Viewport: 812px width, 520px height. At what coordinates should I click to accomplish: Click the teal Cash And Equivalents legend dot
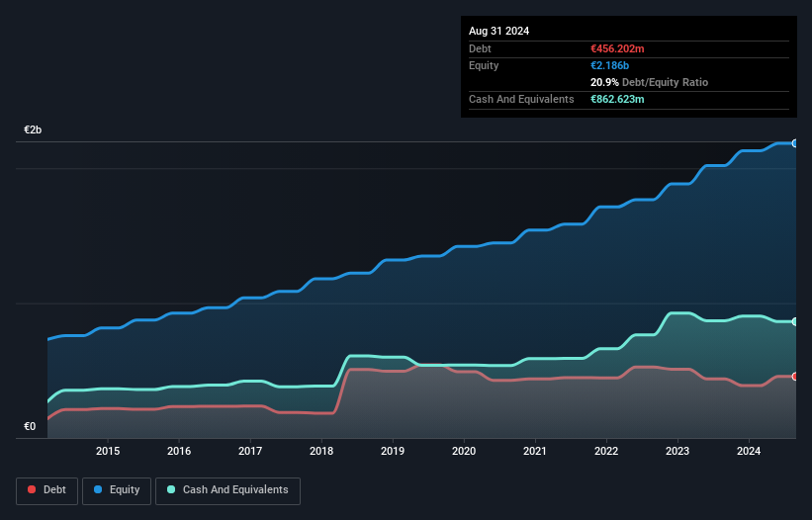tap(171, 489)
